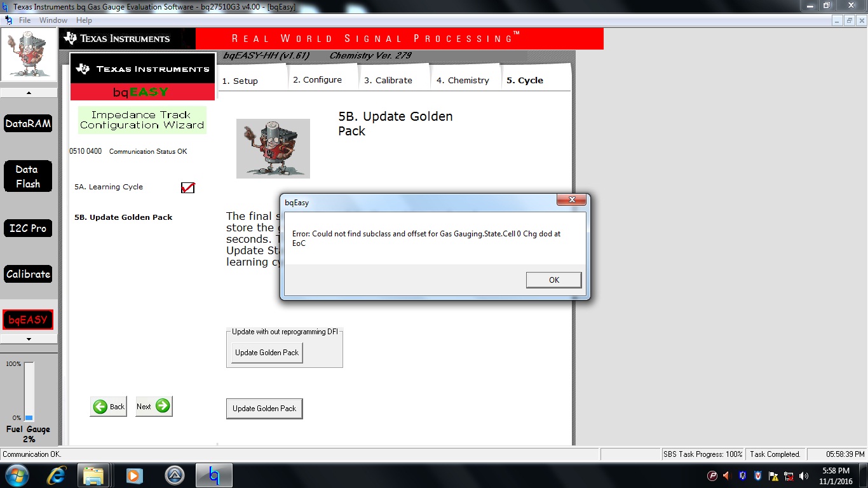Click the bqEASY logo in the wizard panel
868x488 pixels.
click(141, 92)
